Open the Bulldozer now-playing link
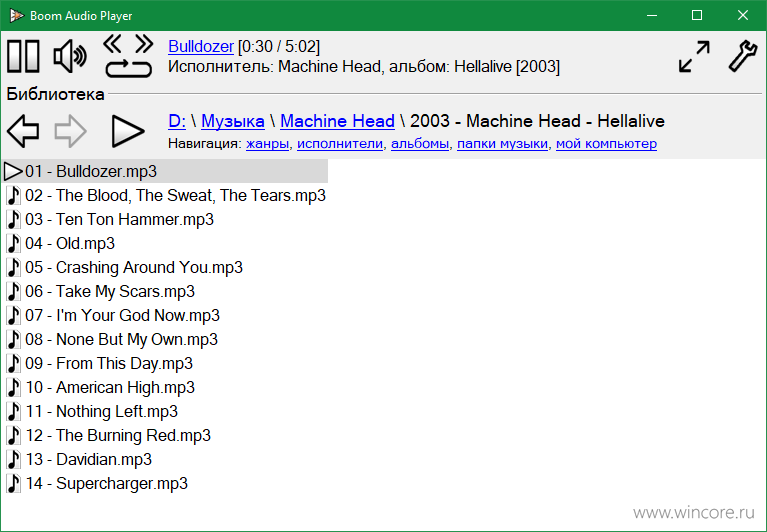 201,46
